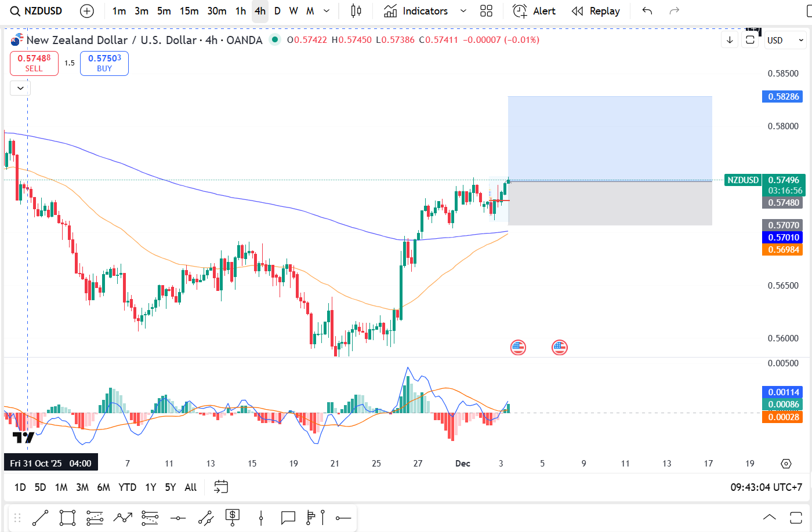Expand the Indicators favorites dropdown arrow
812x532 pixels.
point(463,11)
